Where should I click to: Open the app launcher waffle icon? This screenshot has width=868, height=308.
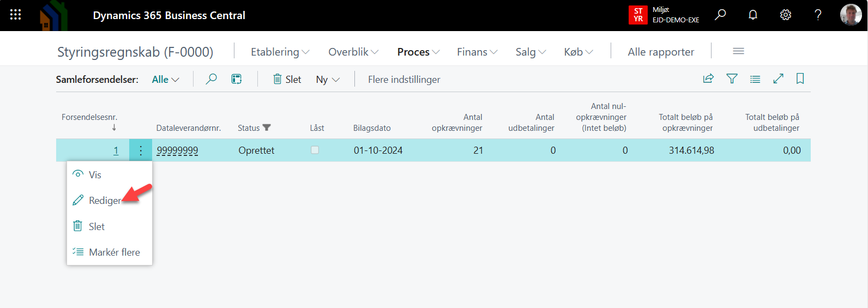(15, 15)
